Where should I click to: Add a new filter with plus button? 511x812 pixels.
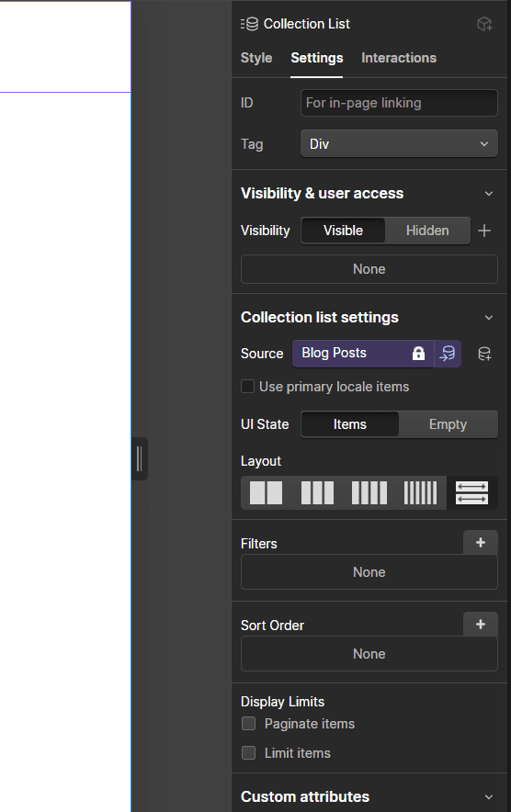coord(481,542)
